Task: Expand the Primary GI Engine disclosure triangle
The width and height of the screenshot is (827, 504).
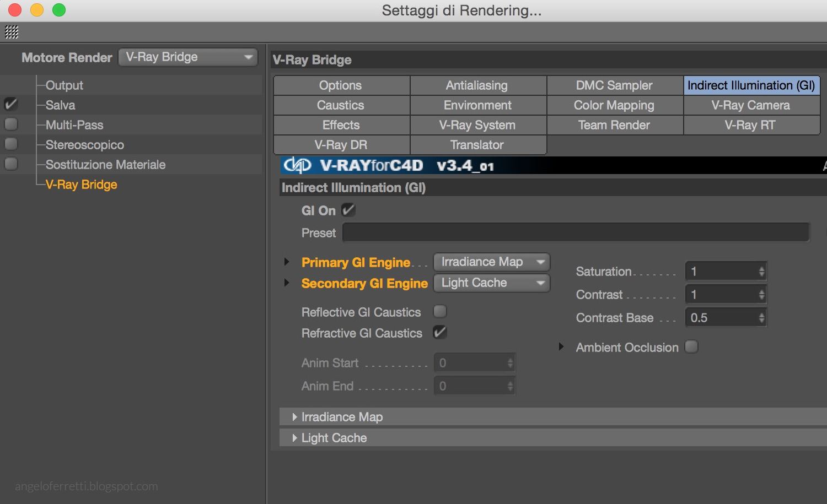Action: 287,262
